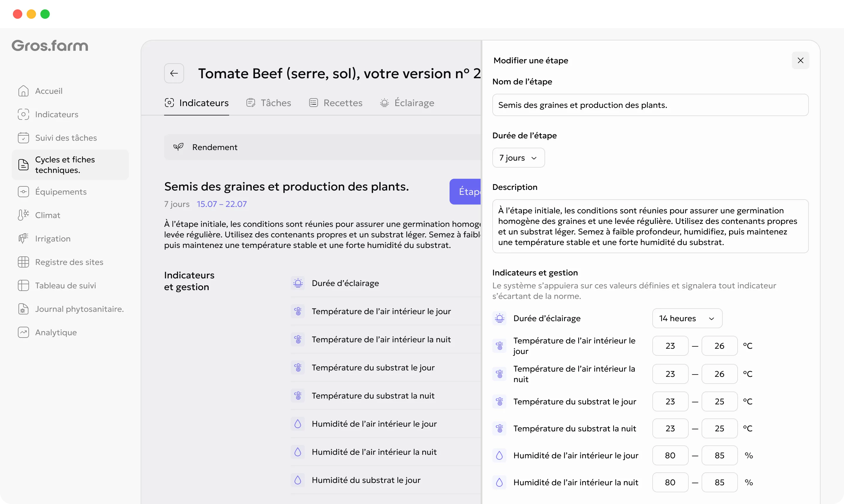Switch to the Recettes tab
The height and width of the screenshot is (504, 844).
point(336,103)
